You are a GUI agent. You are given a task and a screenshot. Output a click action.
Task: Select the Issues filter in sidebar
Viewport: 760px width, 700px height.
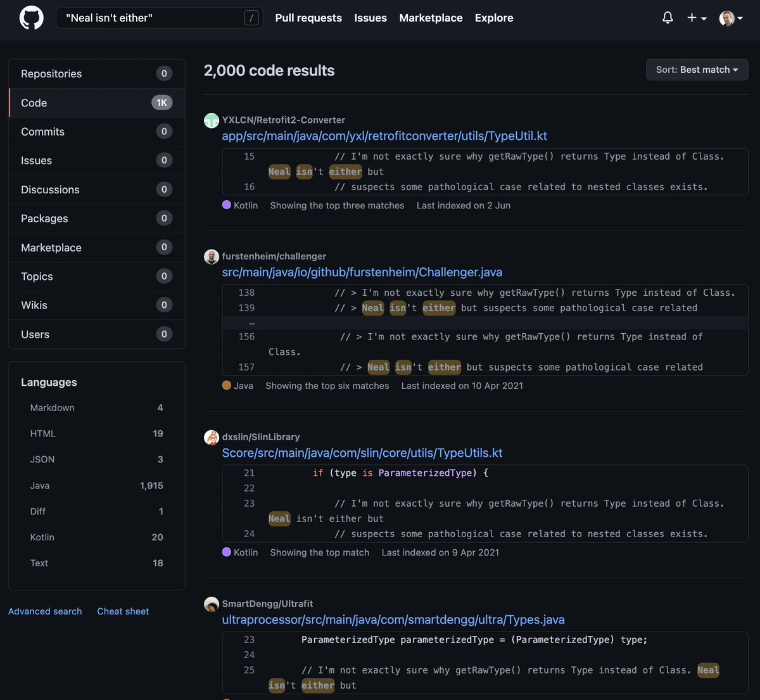pyautogui.click(x=96, y=160)
